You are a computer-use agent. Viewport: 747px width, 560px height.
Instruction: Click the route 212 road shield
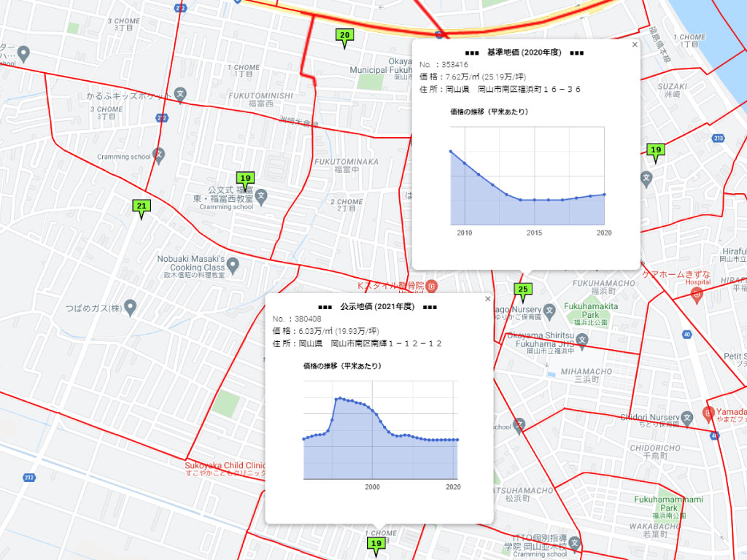(28, 478)
